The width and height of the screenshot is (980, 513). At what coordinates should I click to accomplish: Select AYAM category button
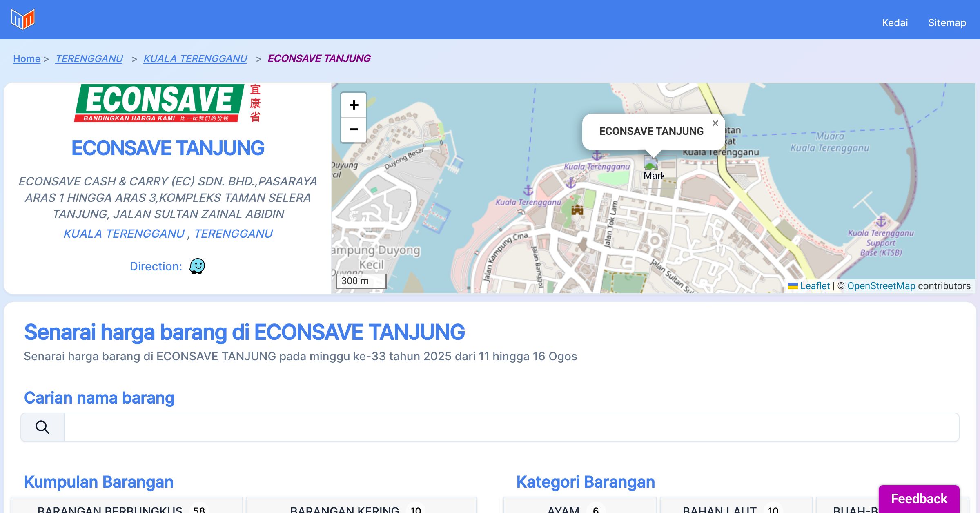(579, 508)
